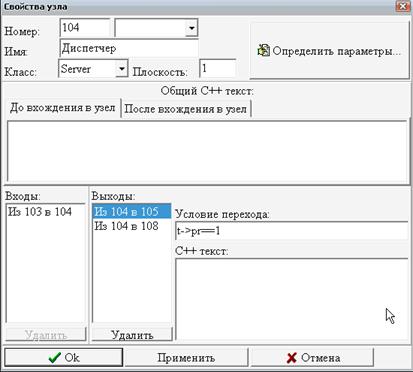Click the Плоскость field containing 1
413x372 pixels.
(217, 69)
